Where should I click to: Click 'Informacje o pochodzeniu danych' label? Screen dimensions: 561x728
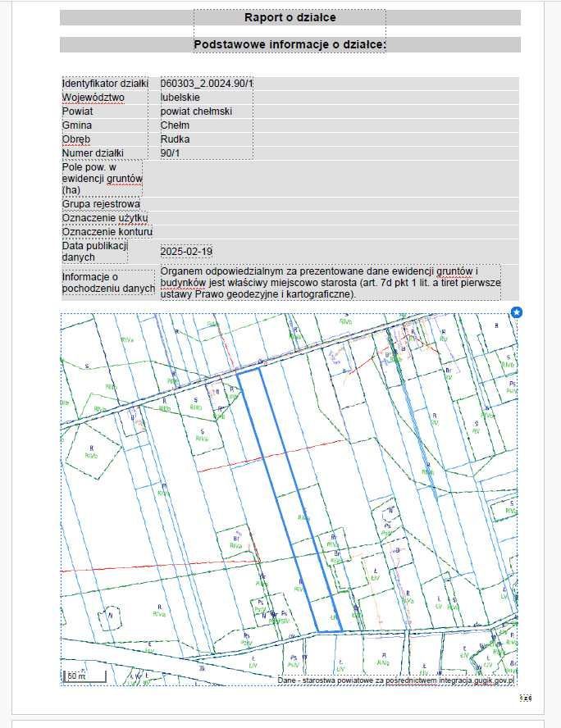click(x=108, y=283)
